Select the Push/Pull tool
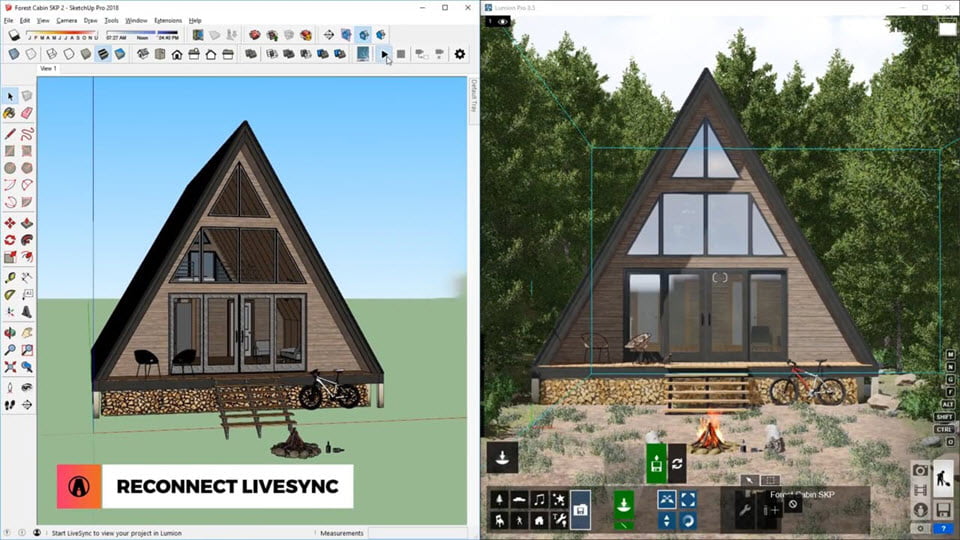The width and height of the screenshot is (960, 540). [x=27, y=223]
